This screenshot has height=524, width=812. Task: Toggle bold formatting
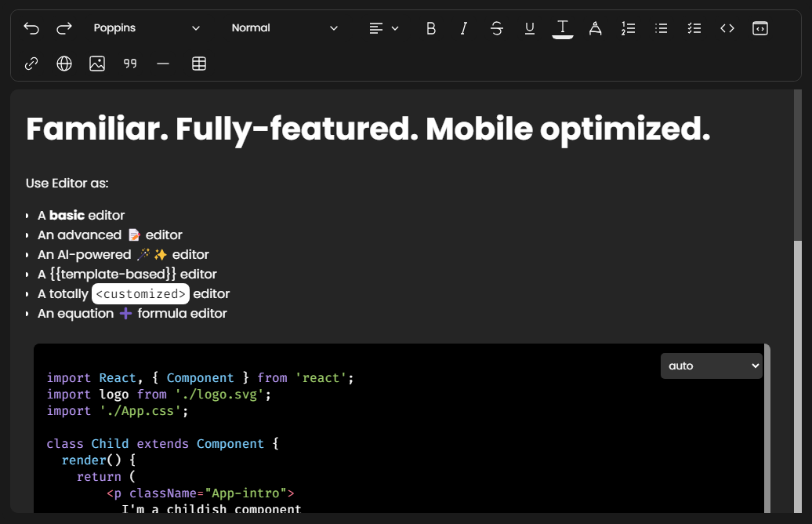431,28
